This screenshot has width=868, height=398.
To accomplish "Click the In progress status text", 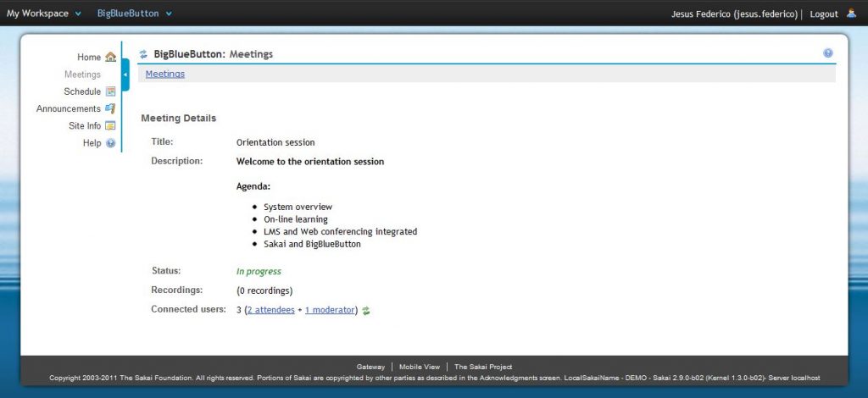I will (259, 272).
